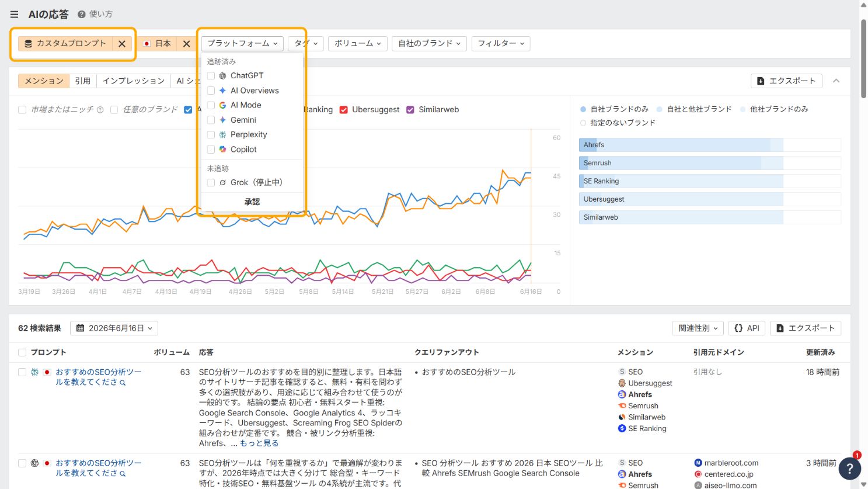The image size is (868, 489).
Task: Click the marbleroot.com favicon
Action: coord(698,463)
